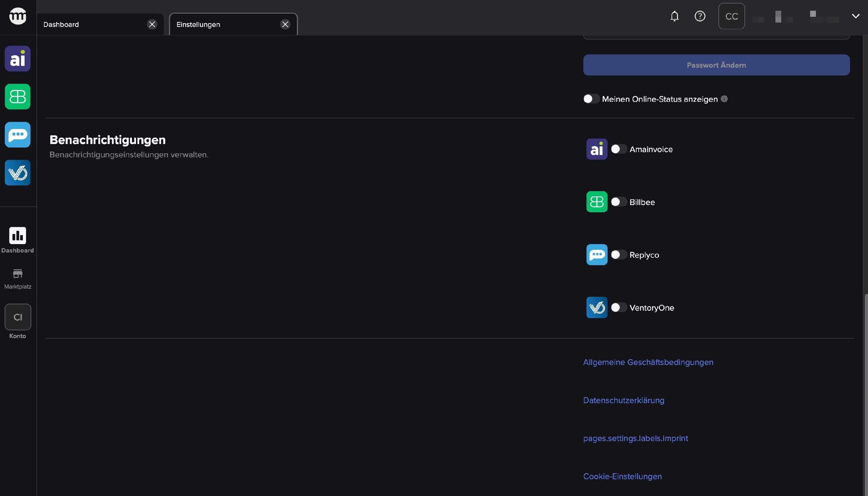
Task: Open the help question mark icon
Action: (700, 16)
